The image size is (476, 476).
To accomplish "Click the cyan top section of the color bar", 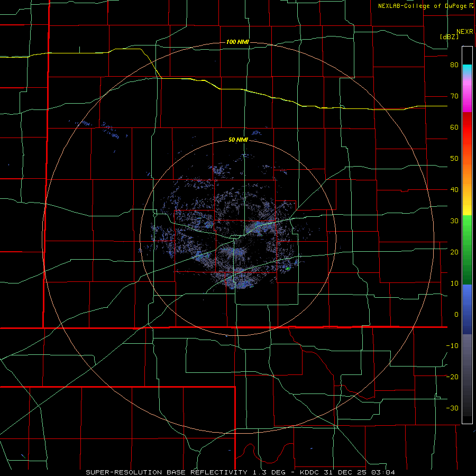I will pyautogui.click(x=467, y=70).
